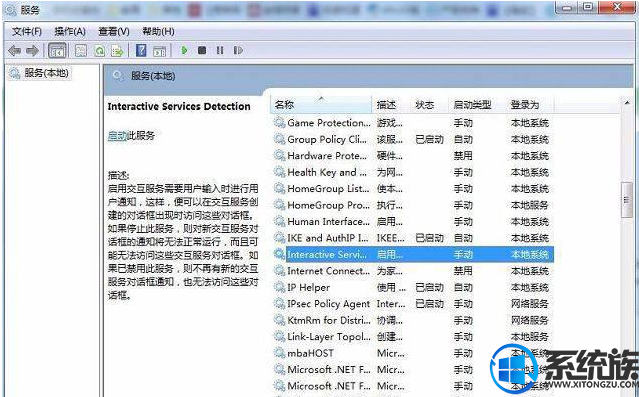Click gear icon of Group Policy Client row

point(280,139)
